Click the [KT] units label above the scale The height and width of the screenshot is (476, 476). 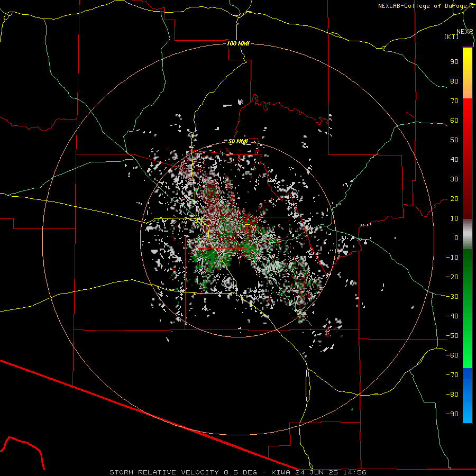click(452, 36)
